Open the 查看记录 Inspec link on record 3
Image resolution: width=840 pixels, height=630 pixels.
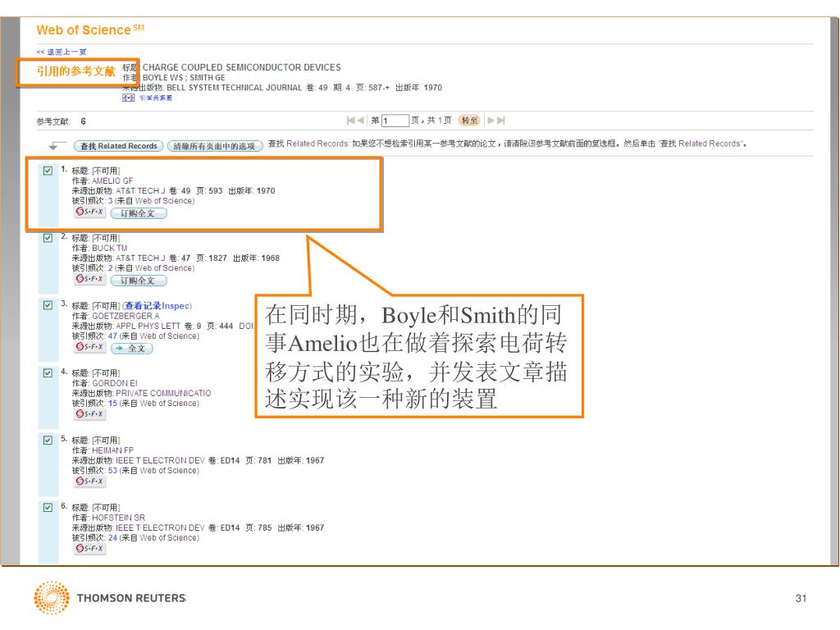point(157,306)
